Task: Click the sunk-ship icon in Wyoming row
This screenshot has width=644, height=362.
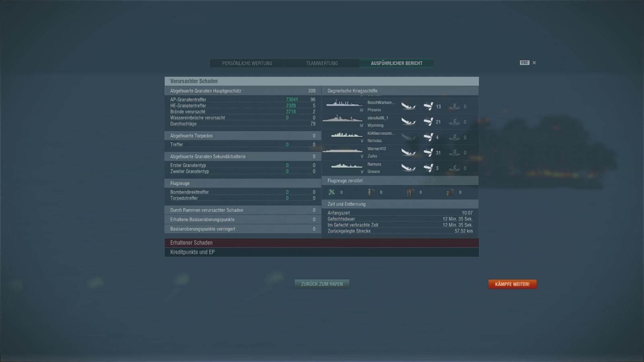Action: coord(409,121)
